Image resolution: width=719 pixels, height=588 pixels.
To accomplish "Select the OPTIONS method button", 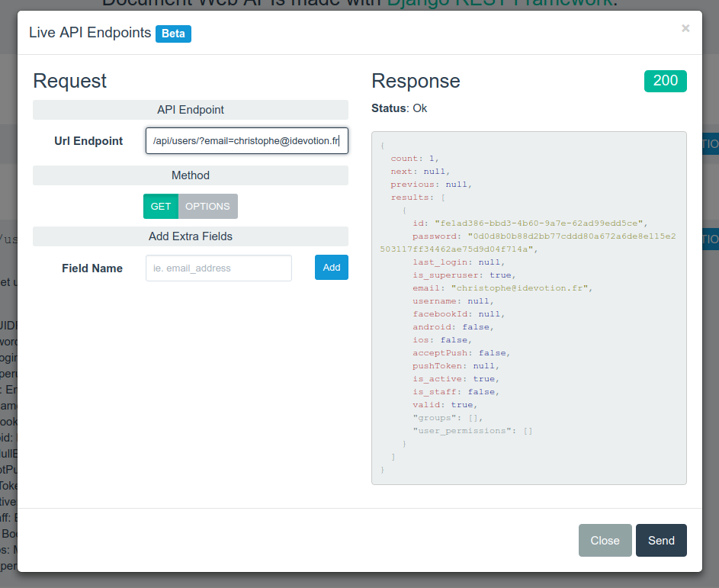I will point(207,207).
